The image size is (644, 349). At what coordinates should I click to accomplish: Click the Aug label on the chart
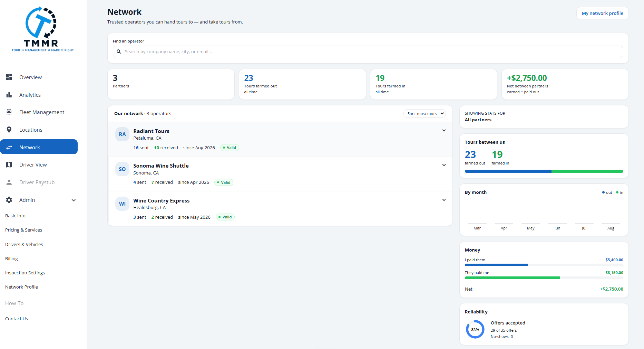point(611,228)
